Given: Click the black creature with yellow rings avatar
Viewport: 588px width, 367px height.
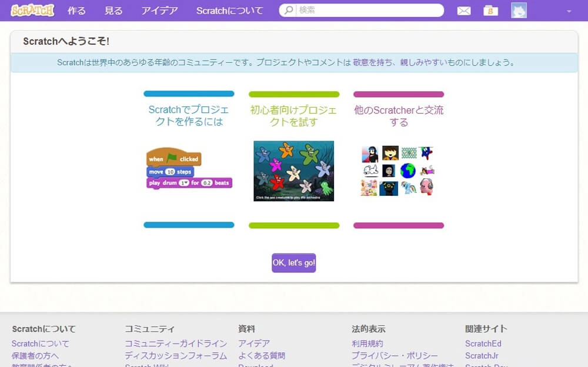Looking at the screenshot, I should (x=389, y=188).
